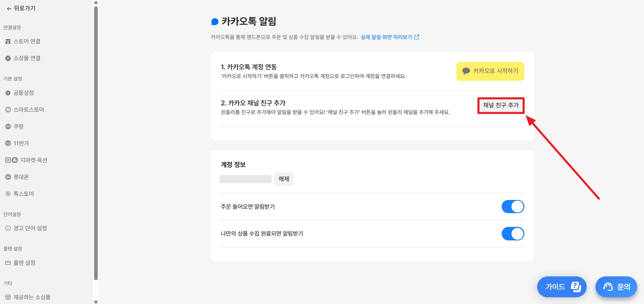Viewport: 644px width, 304px height.
Task: Click the card icon beside 플랜 설정
Action: (x=8, y=263)
